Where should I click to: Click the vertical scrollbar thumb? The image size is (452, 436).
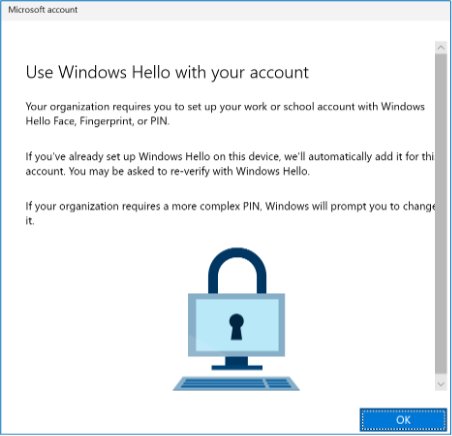pos(441,213)
